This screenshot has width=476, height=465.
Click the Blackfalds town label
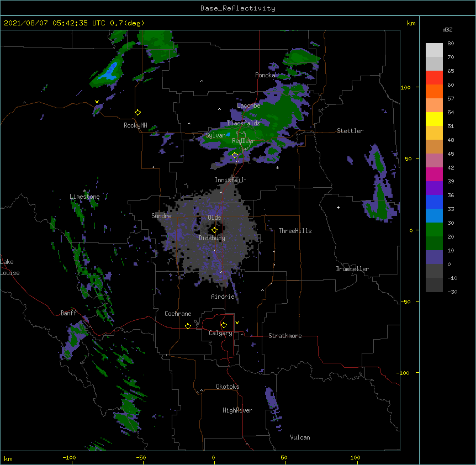244,123
